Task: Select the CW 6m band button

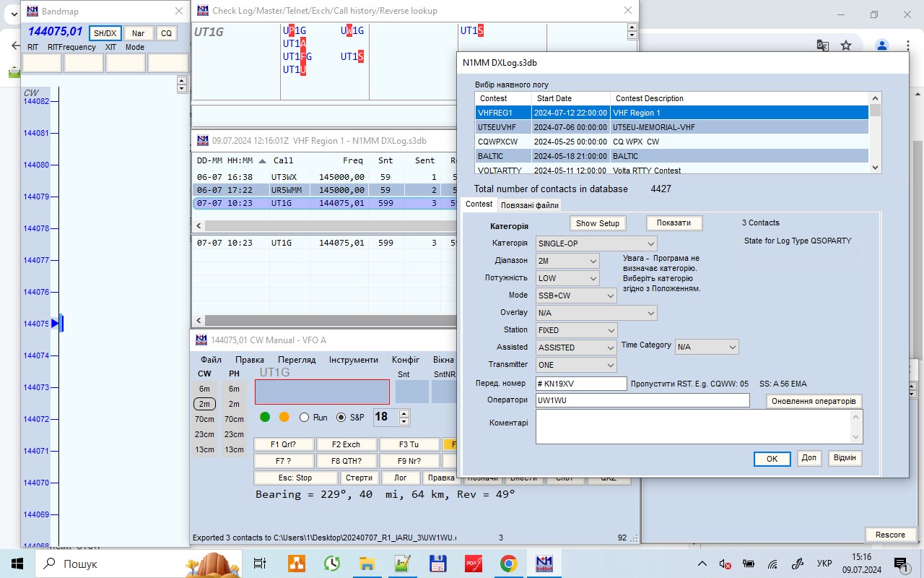Action: (x=204, y=389)
